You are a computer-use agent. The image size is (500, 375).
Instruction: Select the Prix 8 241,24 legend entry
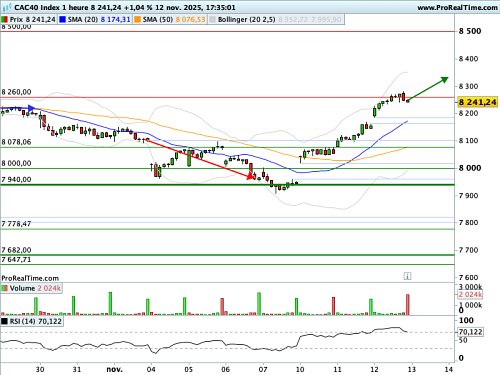coord(29,20)
